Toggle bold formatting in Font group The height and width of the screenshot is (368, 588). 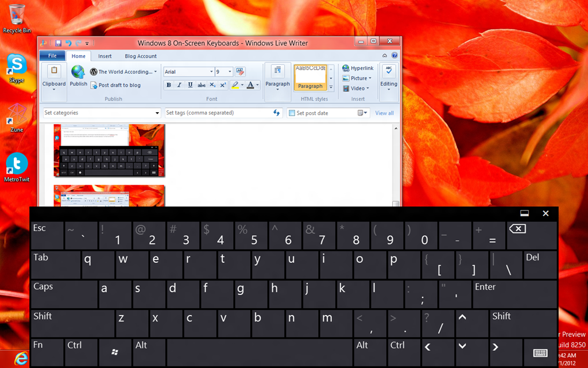coord(169,85)
